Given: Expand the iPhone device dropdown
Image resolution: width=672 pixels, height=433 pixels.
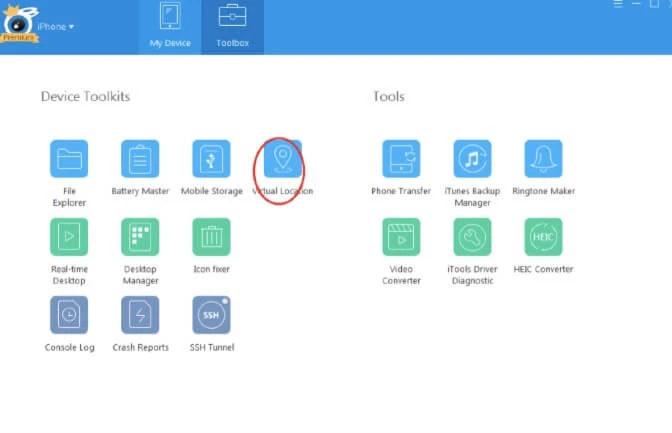Looking at the screenshot, I should tap(56, 27).
